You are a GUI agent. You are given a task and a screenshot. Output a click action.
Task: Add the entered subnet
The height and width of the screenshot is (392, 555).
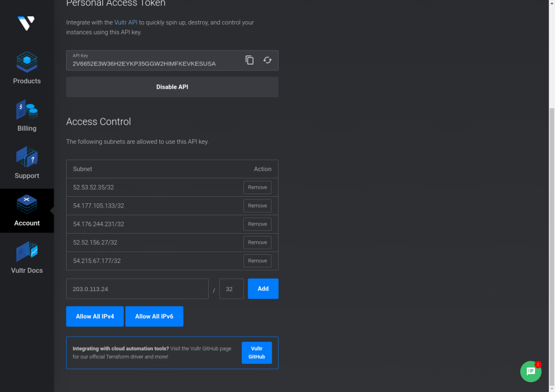click(263, 289)
